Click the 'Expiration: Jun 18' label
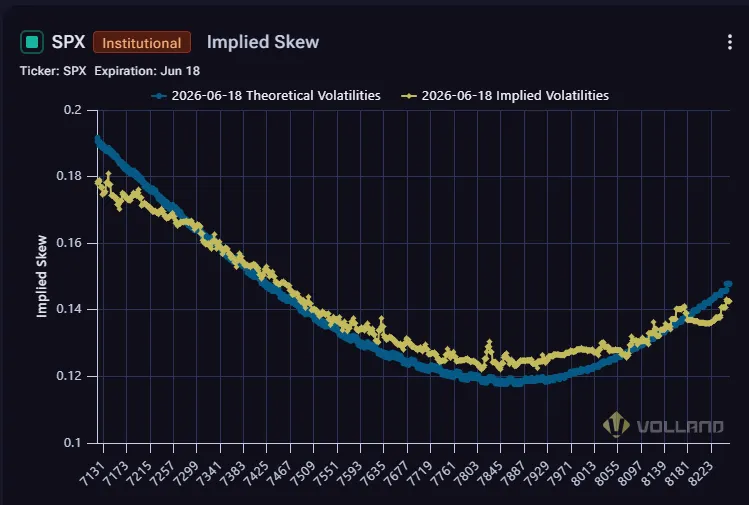 (x=147, y=71)
